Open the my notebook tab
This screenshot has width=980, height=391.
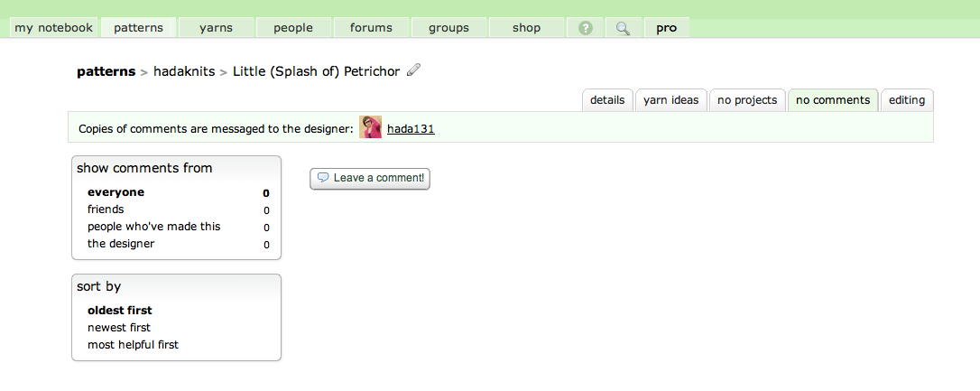point(53,28)
